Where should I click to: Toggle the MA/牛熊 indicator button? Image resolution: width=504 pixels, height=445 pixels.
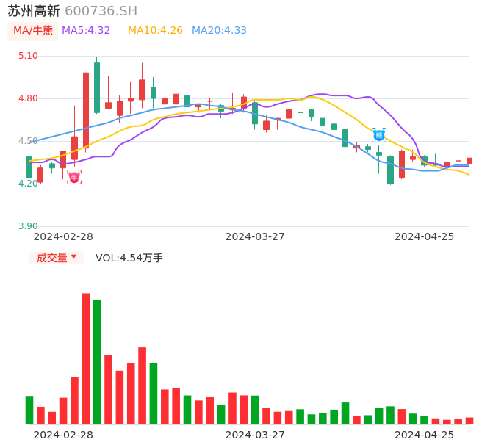32,31
